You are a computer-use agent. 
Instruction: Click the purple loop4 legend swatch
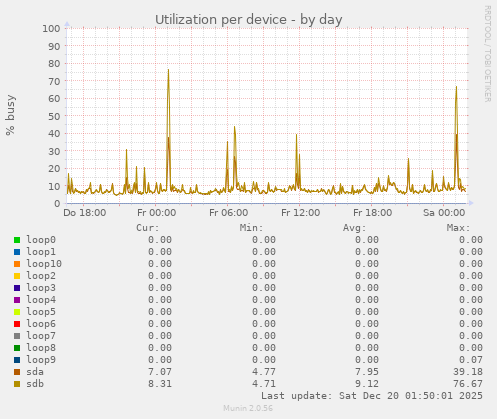point(17,300)
